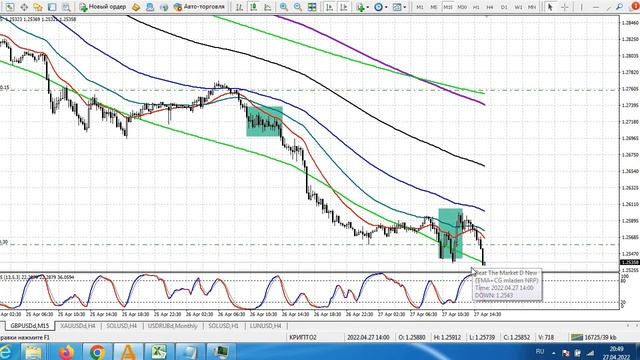The width and height of the screenshot is (640, 360).
Task: Open the Templates dropdown
Action: pos(399,7)
